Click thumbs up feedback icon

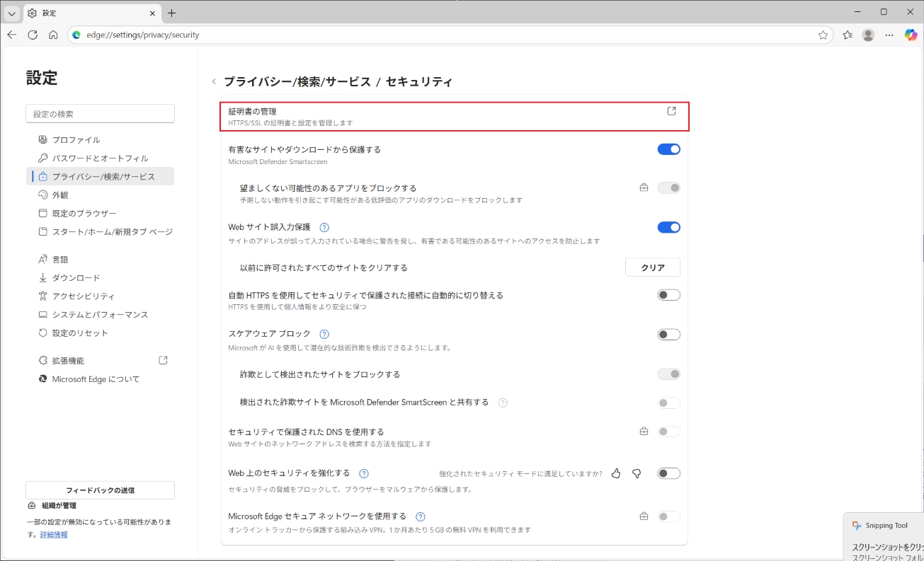coord(616,473)
